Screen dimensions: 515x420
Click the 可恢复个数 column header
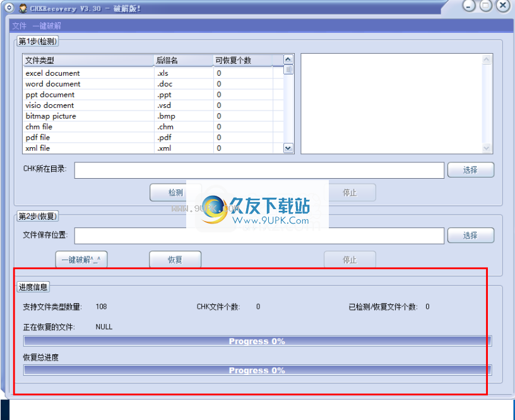pos(243,61)
